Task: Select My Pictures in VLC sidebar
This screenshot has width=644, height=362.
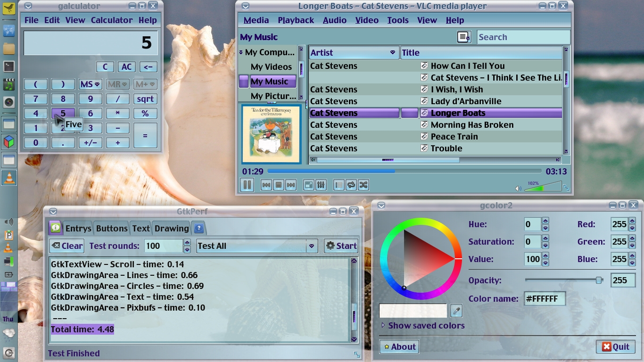Action: 273,96
